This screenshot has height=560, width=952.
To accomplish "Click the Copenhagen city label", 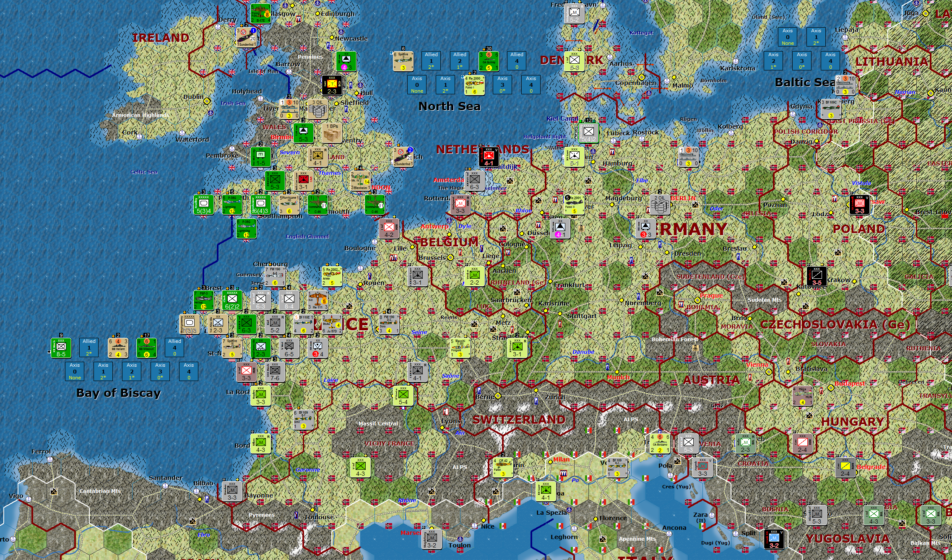I will point(635,83).
